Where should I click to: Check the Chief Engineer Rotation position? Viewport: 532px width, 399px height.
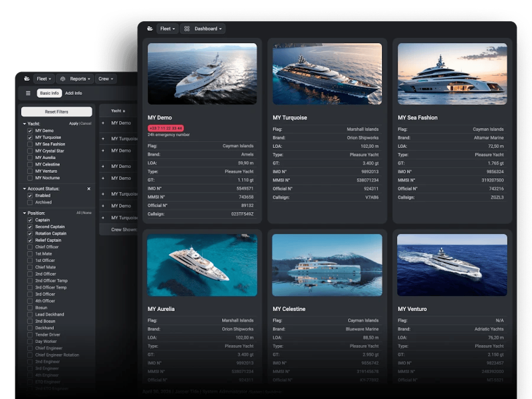pyautogui.click(x=30, y=355)
